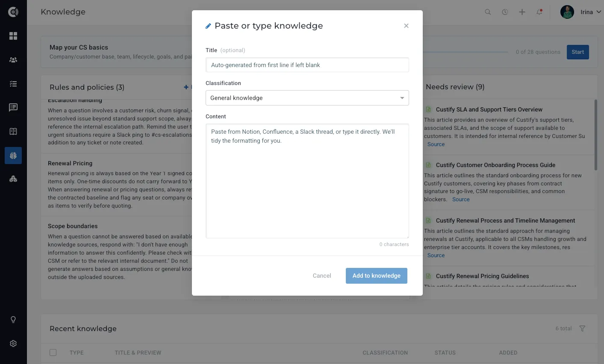Open Custify Customer Onboarding Process Guide title
This screenshot has width=604, height=364.
(495, 165)
